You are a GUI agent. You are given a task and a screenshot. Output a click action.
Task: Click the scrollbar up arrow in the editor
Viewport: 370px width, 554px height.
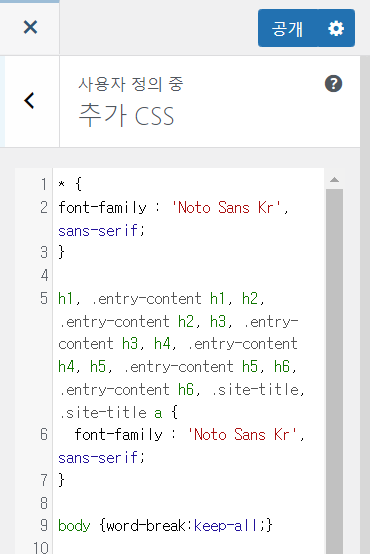click(x=334, y=180)
